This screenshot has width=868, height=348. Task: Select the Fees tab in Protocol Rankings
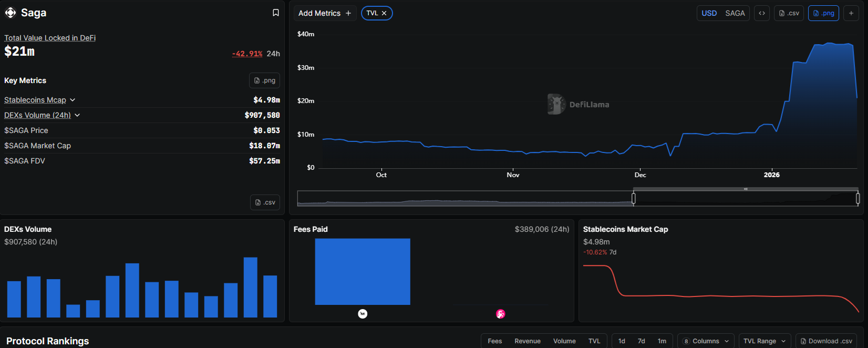pos(495,341)
